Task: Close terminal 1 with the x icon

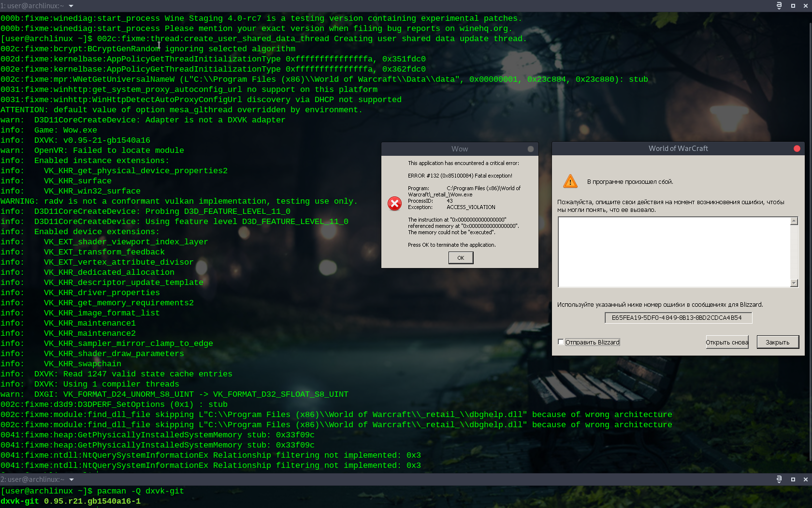Action: (806, 6)
